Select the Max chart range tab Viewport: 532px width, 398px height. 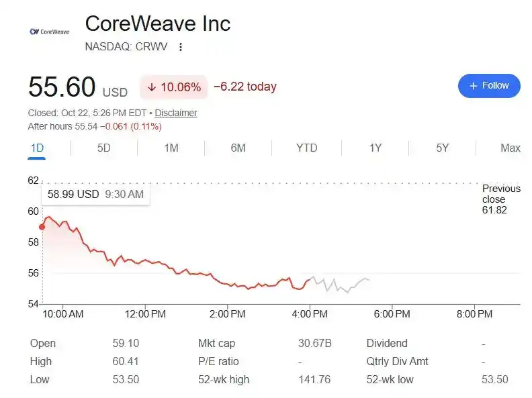pos(511,148)
